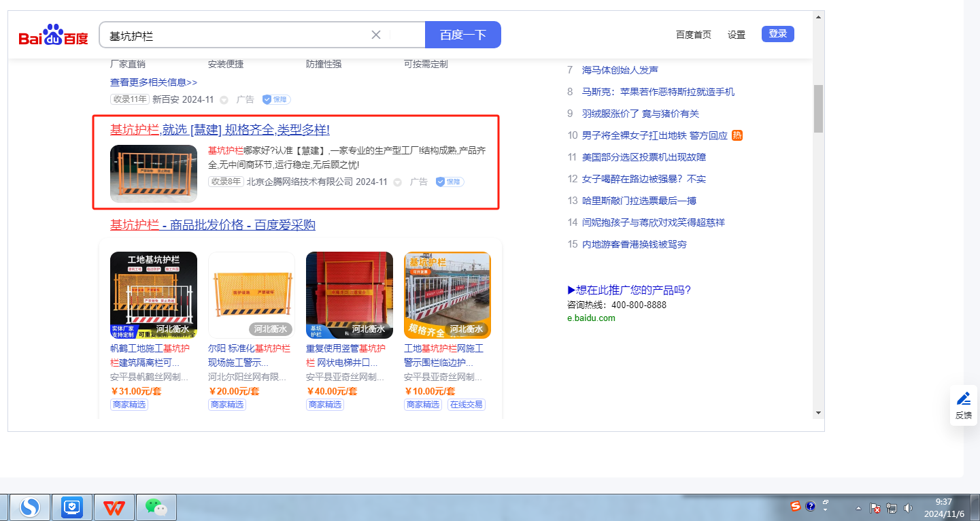The width and height of the screenshot is (980, 521).
Task: Click hot search 美国部分选区投票机出现故障
Action: pyautogui.click(x=644, y=157)
